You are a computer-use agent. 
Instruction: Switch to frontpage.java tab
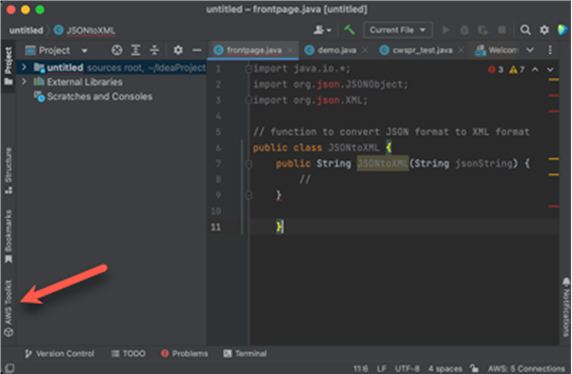254,50
